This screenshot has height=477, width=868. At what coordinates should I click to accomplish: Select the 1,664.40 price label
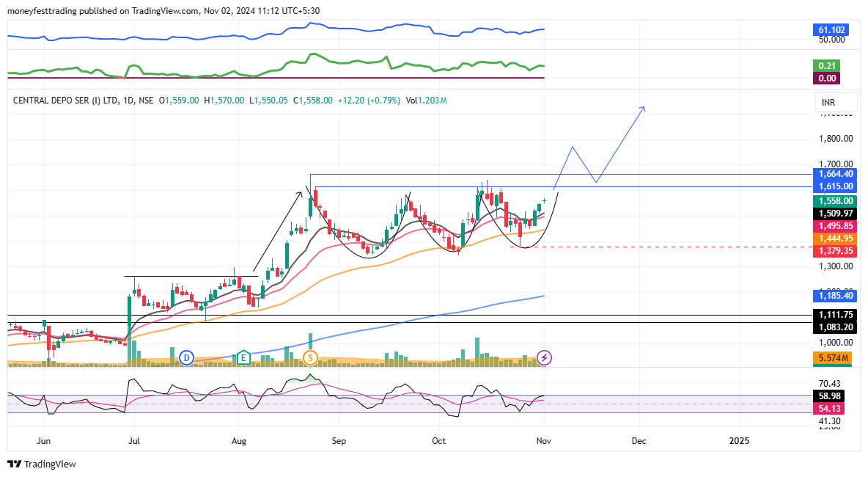coord(836,174)
